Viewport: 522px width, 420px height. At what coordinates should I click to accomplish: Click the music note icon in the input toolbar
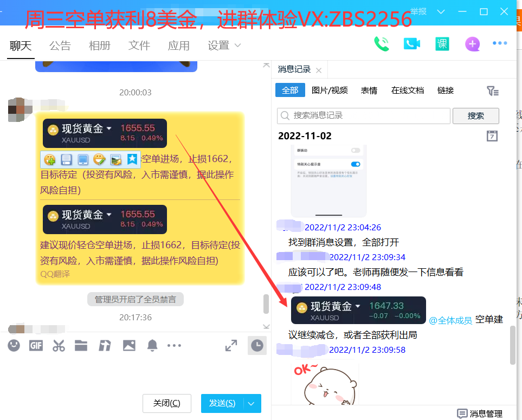click(x=105, y=346)
